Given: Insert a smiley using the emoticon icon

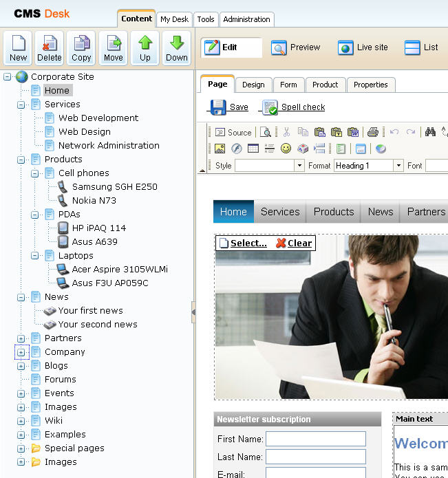Looking at the screenshot, I should pos(286,149).
